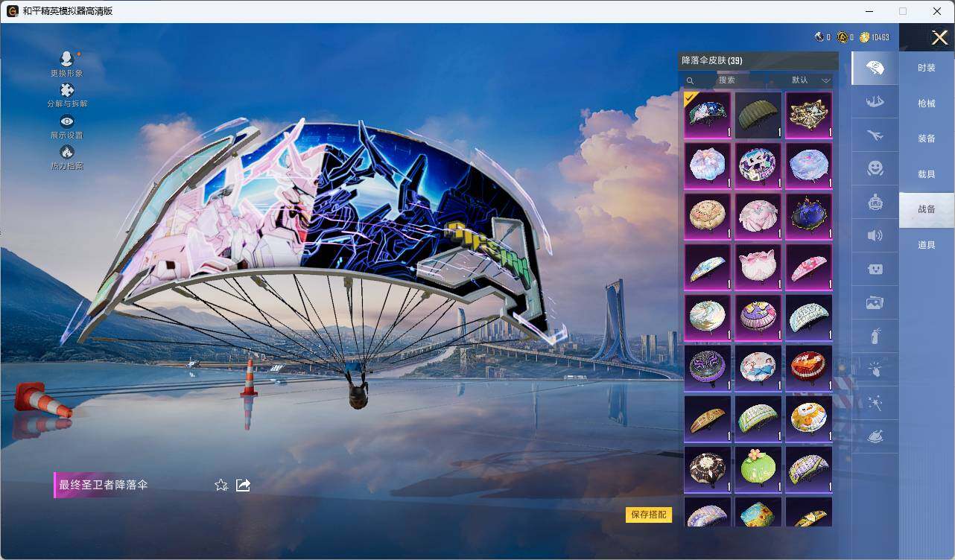Click the emulator app icon in title bar

pyautogui.click(x=12, y=11)
